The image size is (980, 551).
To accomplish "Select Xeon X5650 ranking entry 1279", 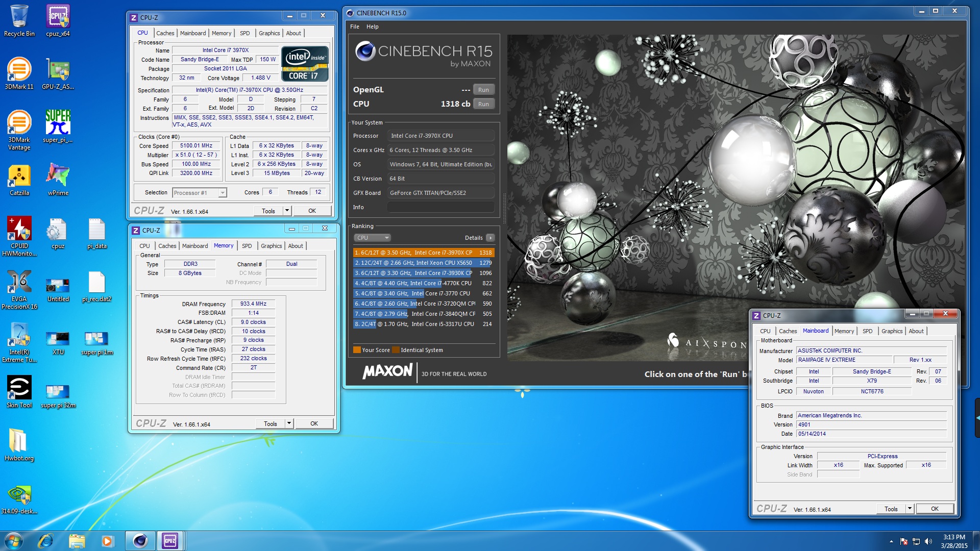I will (423, 263).
